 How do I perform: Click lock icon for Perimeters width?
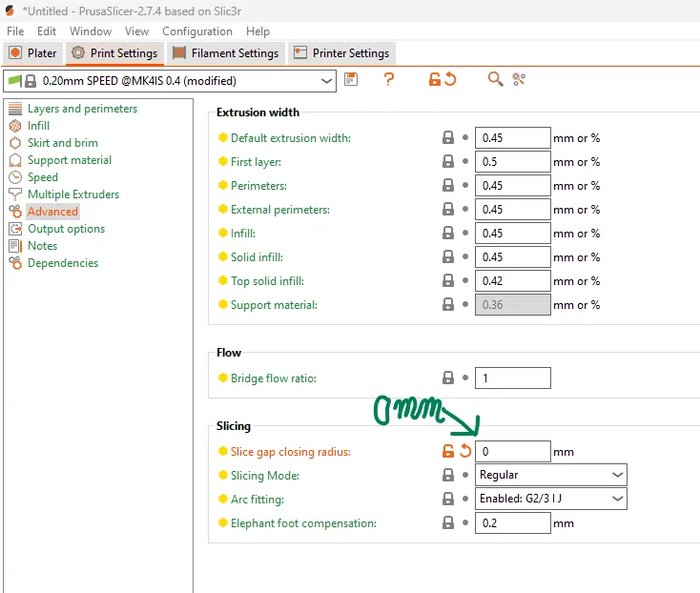point(448,186)
